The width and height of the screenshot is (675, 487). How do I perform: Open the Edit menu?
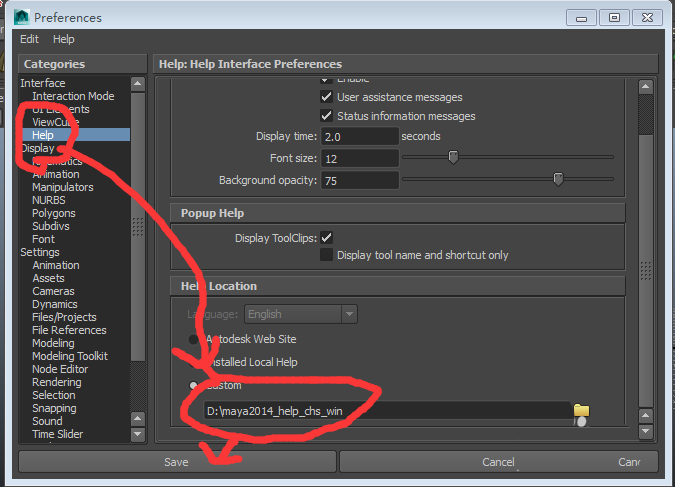click(x=29, y=39)
